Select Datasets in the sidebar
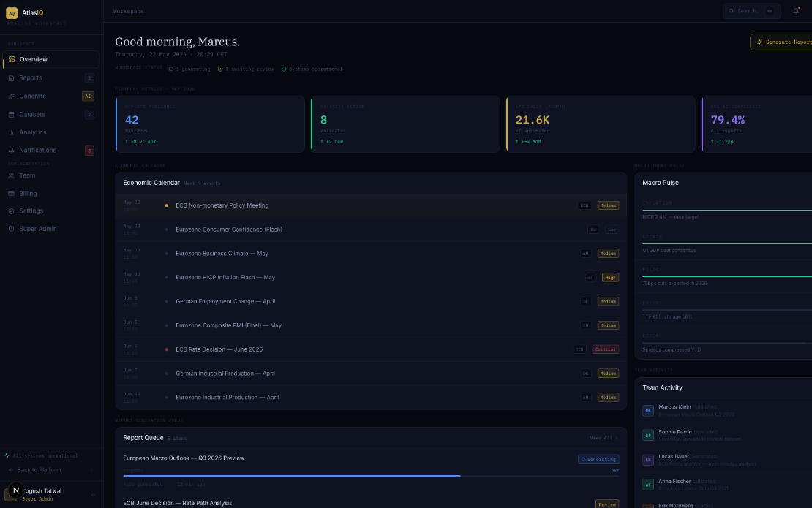Viewport: 812px width, 508px height. 50,114
